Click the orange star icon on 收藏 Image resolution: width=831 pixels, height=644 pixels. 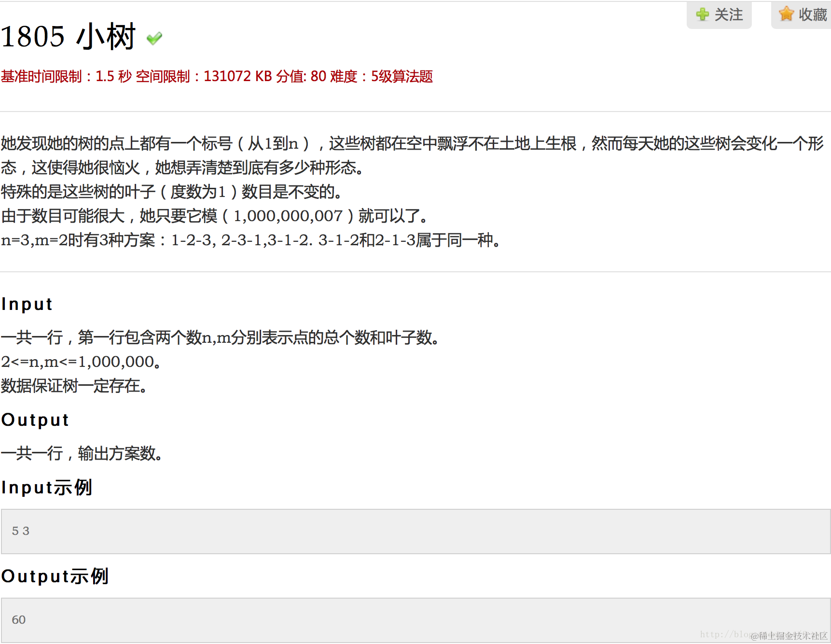click(786, 14)
